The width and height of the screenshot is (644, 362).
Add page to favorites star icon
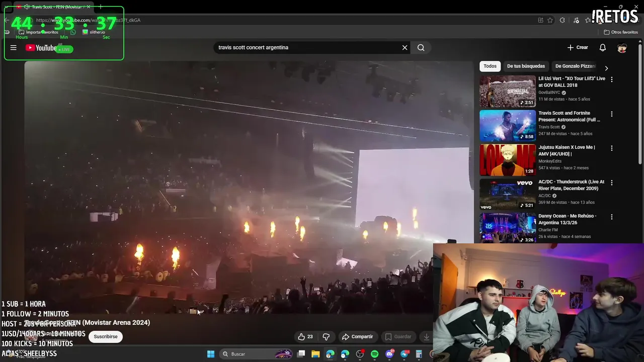(550, 20)
